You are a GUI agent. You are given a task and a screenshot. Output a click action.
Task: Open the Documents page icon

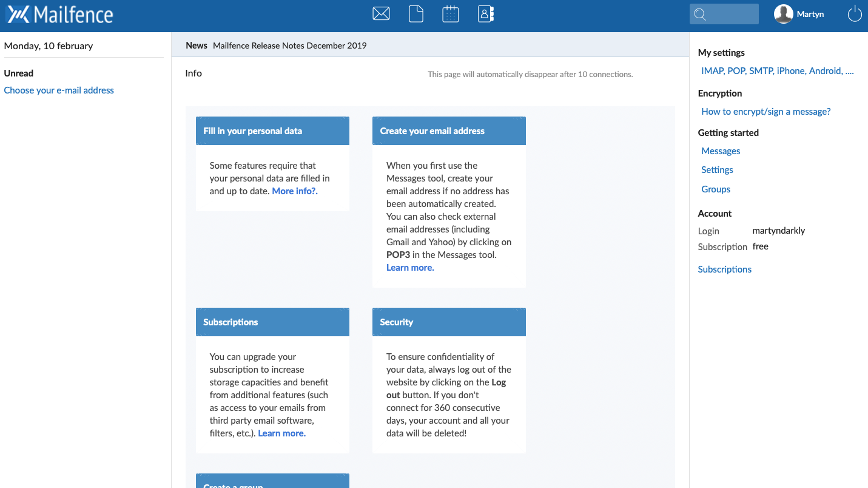[416, 13]
